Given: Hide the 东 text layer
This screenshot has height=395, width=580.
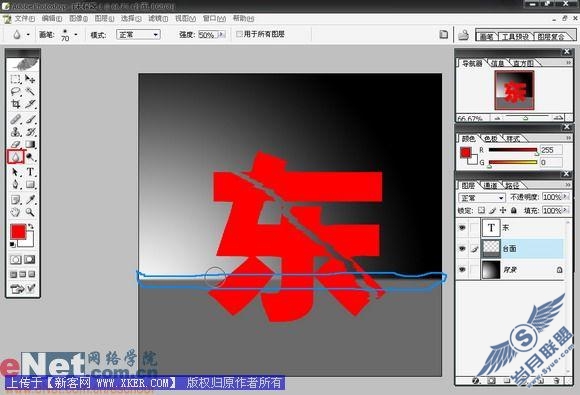Looking at the screenshot, I should (462, 228).
